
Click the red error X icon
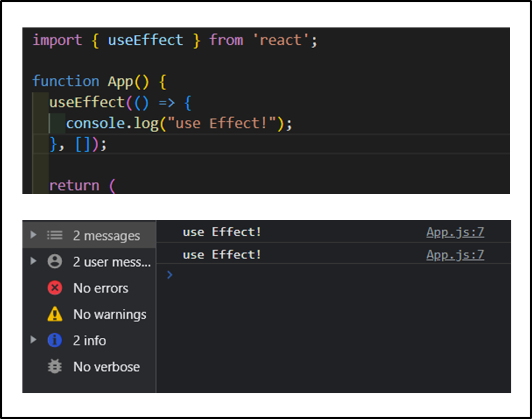tap(54, 288)
